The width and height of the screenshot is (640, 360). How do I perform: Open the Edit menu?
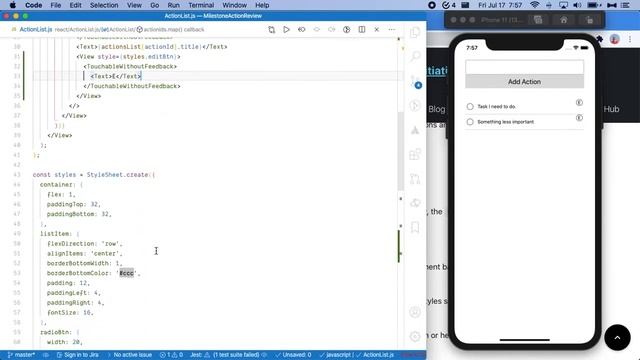coord(76,5)
